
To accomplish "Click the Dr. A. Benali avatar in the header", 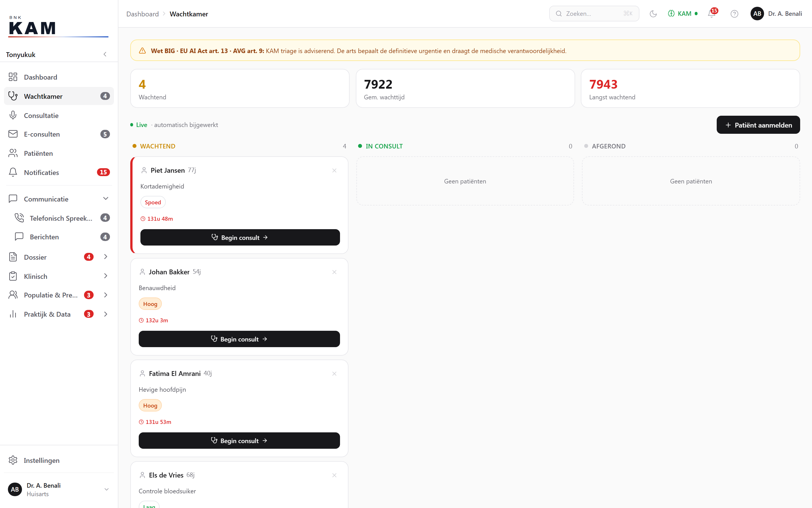I will click(757, 14).
